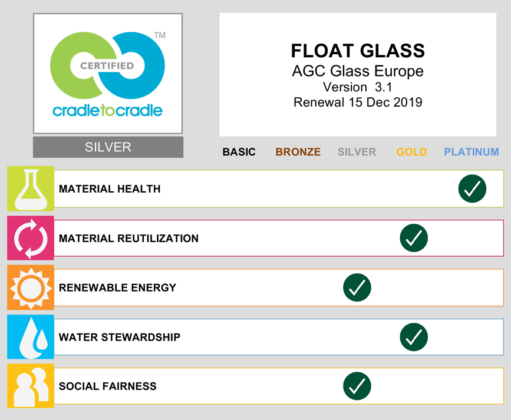
Task: Click the Social Fairness silver checkmark
Action: point(357,386)
